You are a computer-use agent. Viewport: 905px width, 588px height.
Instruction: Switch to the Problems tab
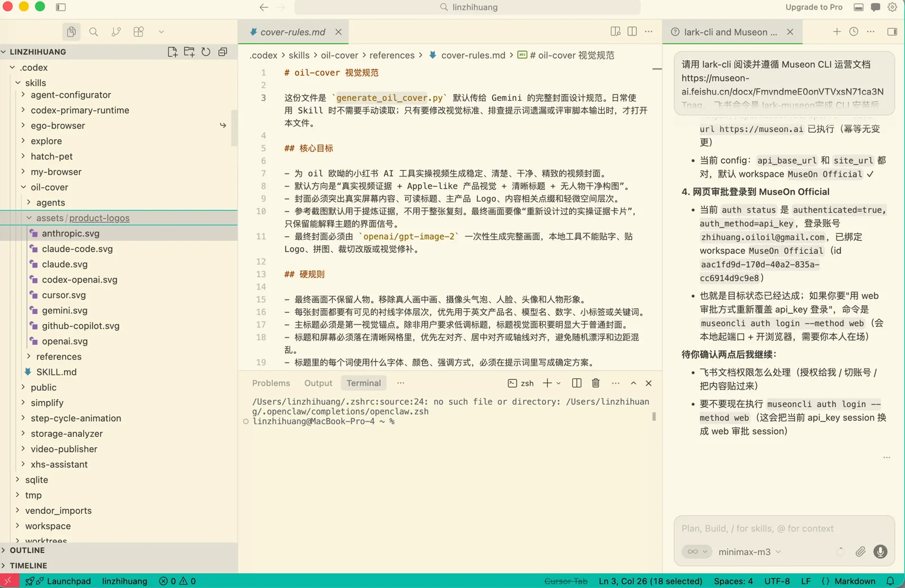pyautogui.click(x=271, y=383)
